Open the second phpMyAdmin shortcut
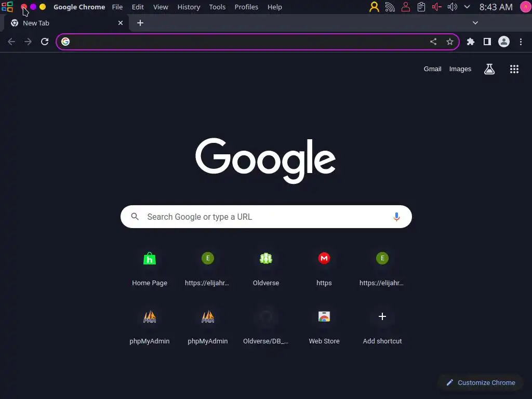The image size is (532, 399). pos(208,327)
